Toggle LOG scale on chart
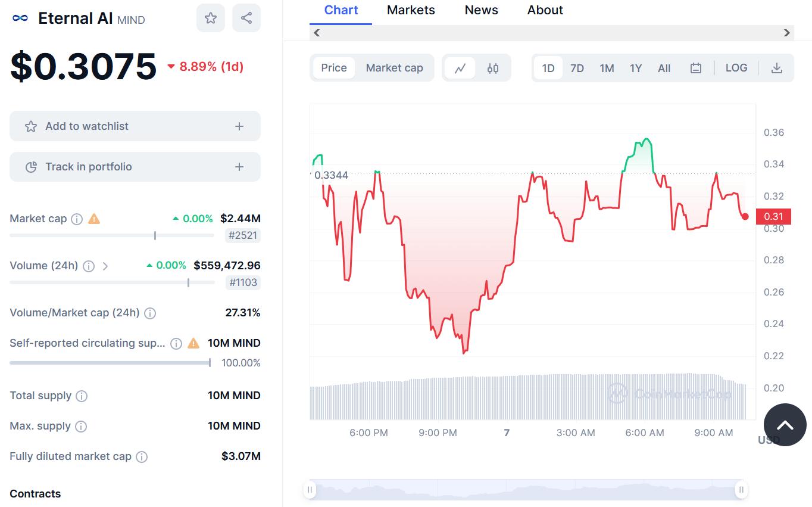 [736, 68]
